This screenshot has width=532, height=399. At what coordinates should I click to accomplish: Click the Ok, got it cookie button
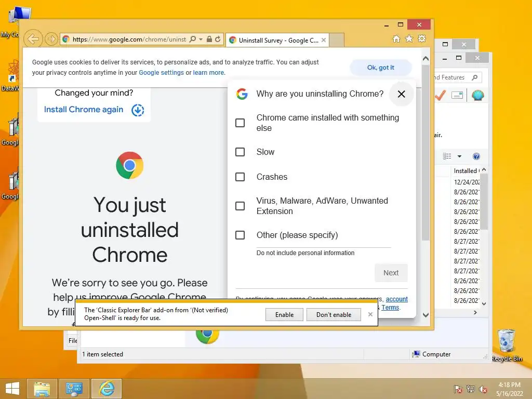pyautogui.click(x=381, y=68)
